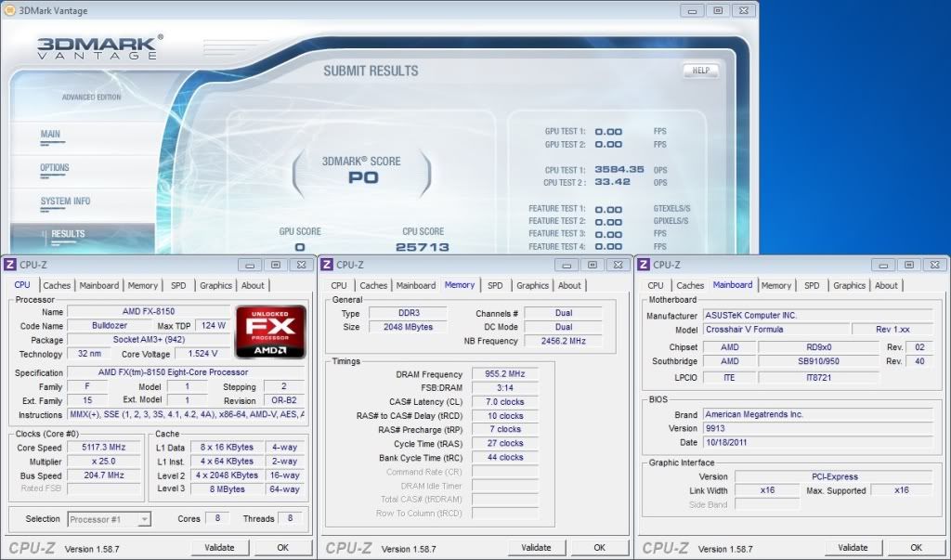
Task: Click the 3DMark Vantage title bar icon
Action: click(8, 10)
